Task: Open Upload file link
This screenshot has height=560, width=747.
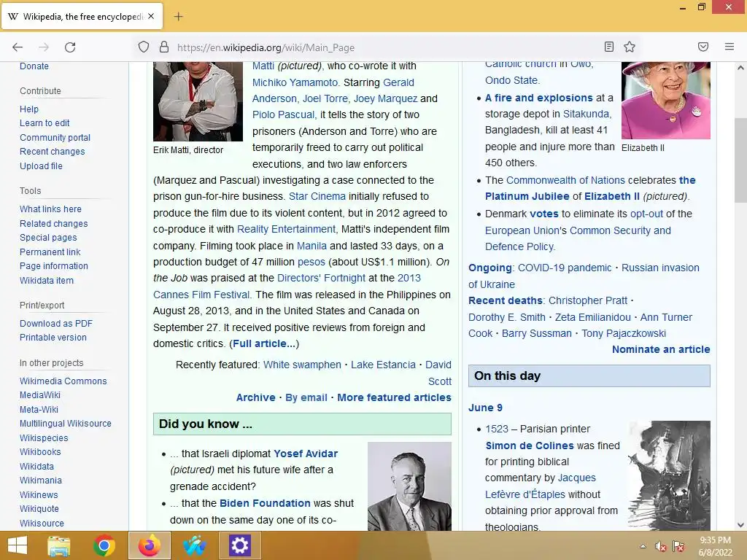Action: pyautogui.click(x=41, y=166)
